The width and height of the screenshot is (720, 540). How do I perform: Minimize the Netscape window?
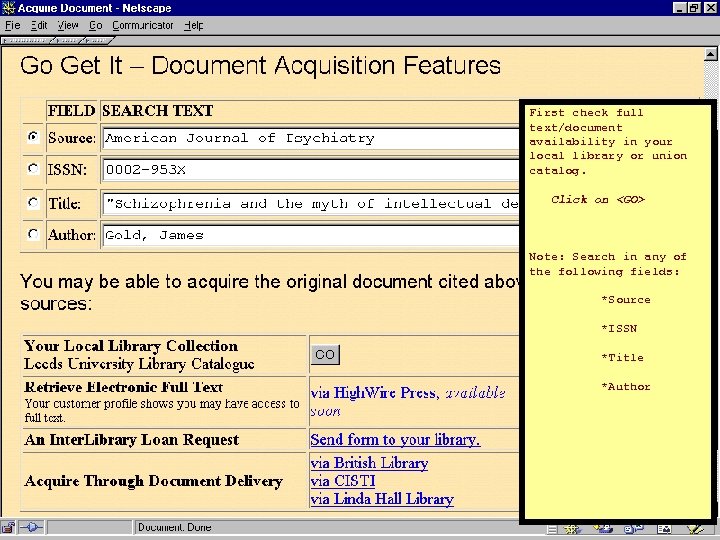click(681, 8)
